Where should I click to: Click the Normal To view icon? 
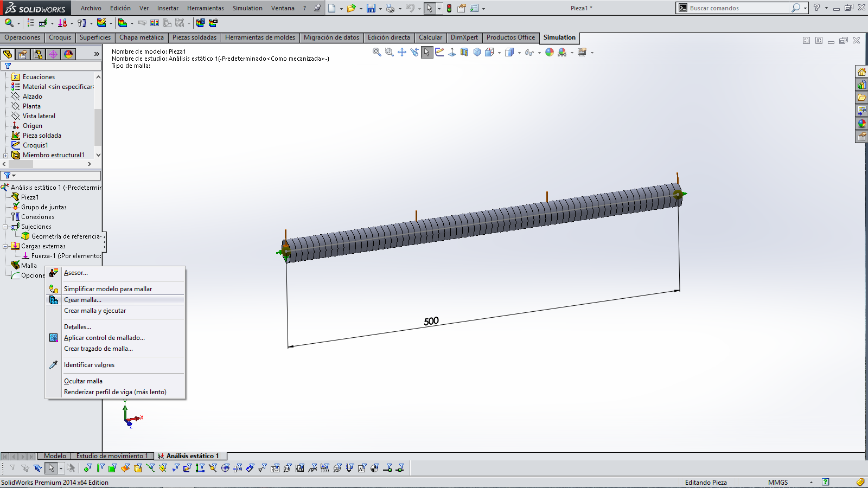pos(452,52)
